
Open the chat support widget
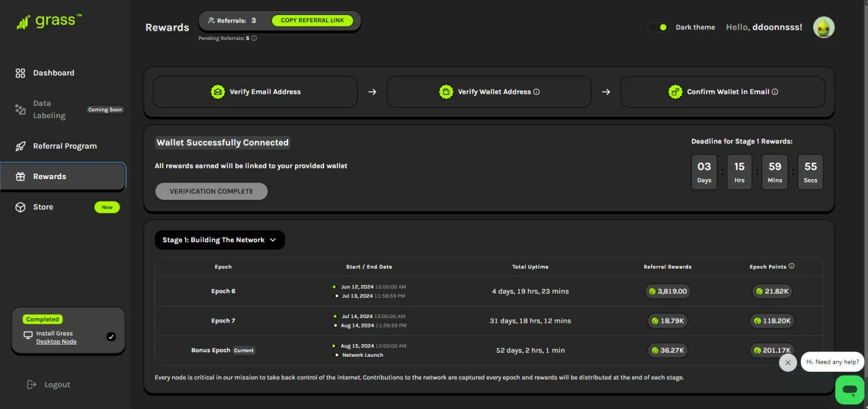tap(850, 389)
